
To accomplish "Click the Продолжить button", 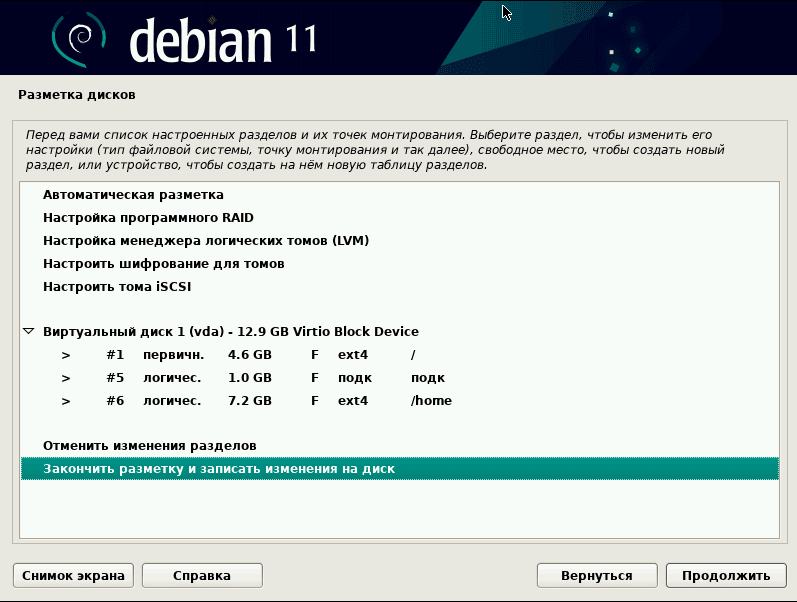I will coord(726,576).
